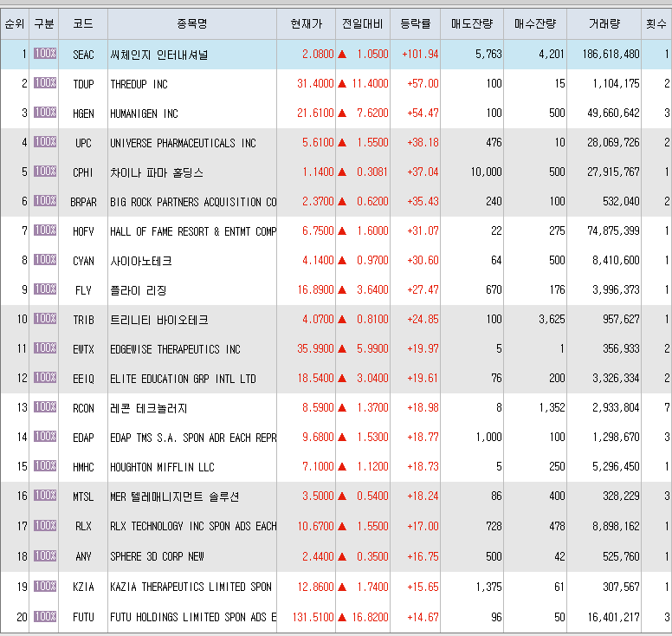Click the 100% badge in HGEN row

45,112
